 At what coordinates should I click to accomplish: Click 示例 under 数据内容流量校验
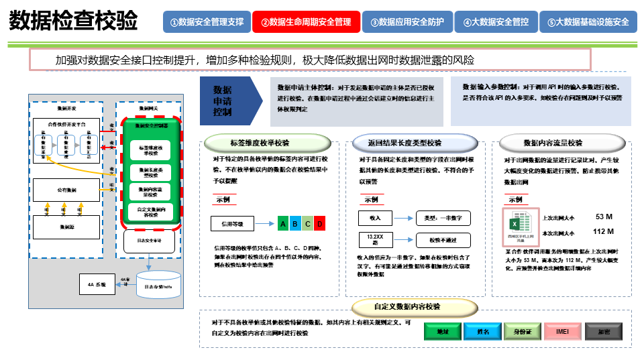[515, 200]
